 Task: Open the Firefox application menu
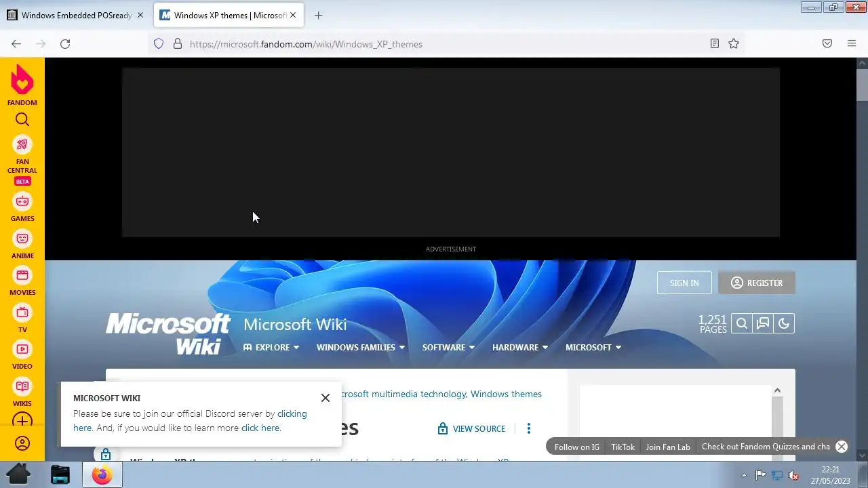click(x=852, y=43)
